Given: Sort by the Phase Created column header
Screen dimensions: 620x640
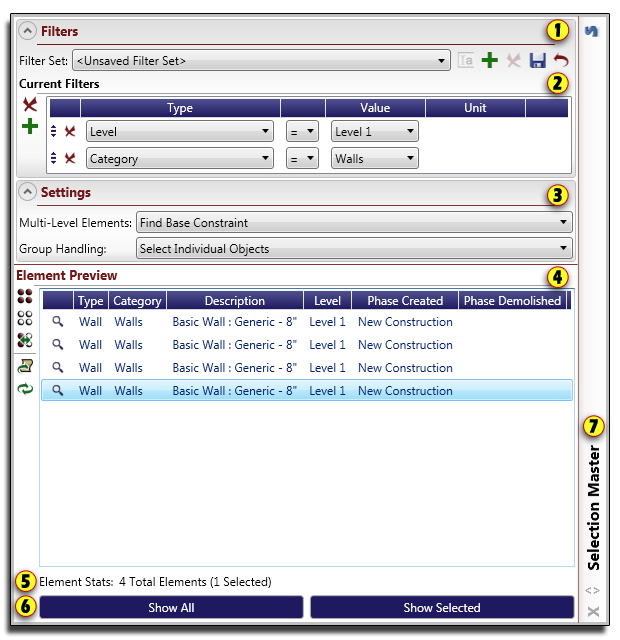Looking at the screenshot, I should click(x=404, y=300).
